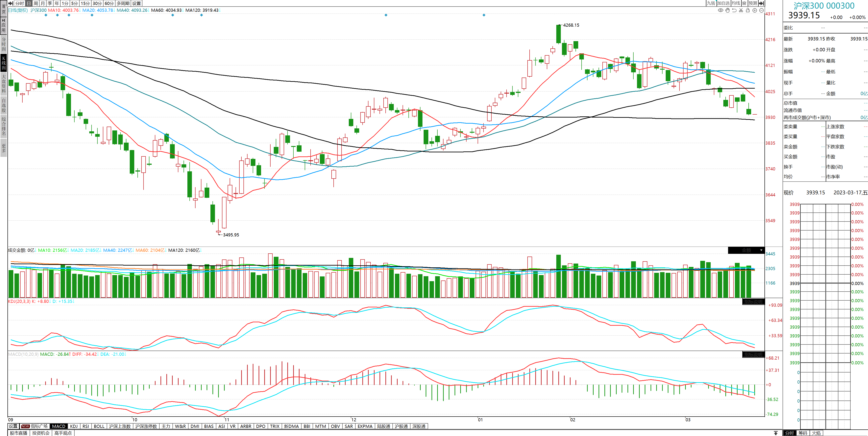Viewport: 868px width, 436px height.
Task: Switch to the 周 weekly period tab
Action: click(36, 3)
